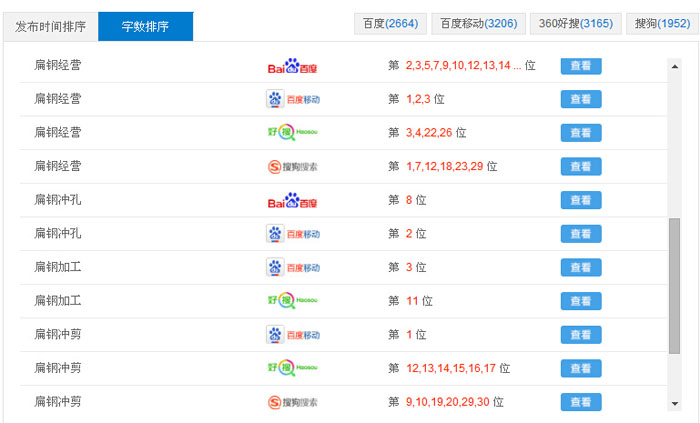Click rank 8 in 扁钢冲孔 row
Image resolution: width=700 pixels, height=423 pixels.
tap(409, 200)
